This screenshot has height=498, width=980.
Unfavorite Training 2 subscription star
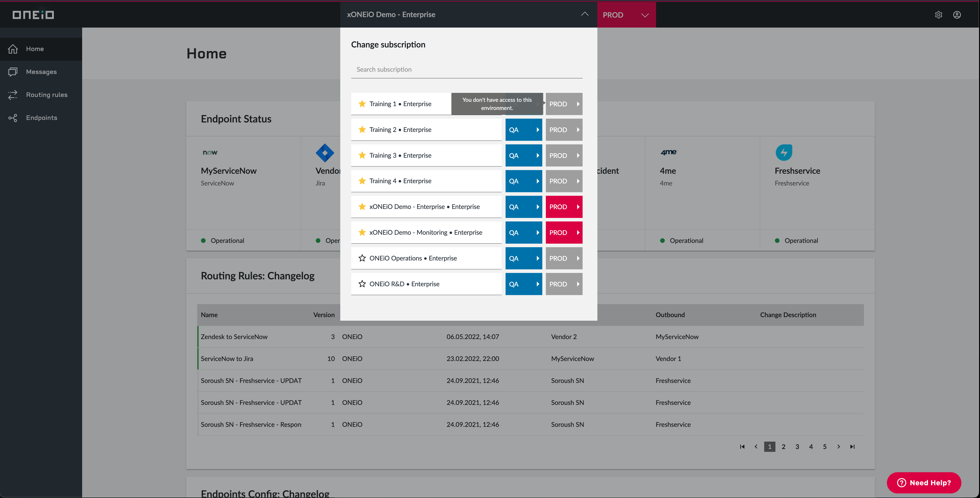tap(362, 130)
